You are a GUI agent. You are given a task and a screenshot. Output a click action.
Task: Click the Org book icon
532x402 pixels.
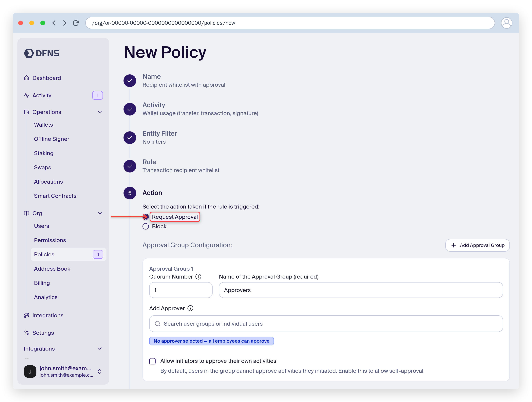[x=27, y=213]
